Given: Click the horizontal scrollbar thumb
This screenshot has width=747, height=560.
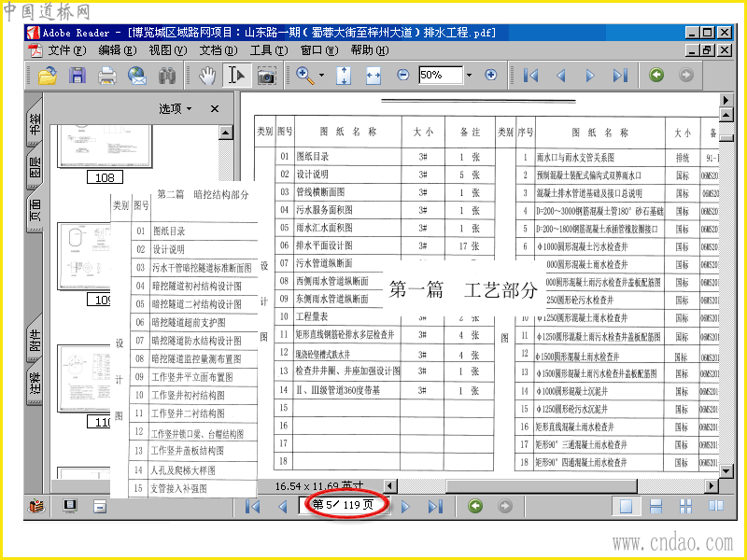Looking at the screenshot, I should (x=542, y=485).
